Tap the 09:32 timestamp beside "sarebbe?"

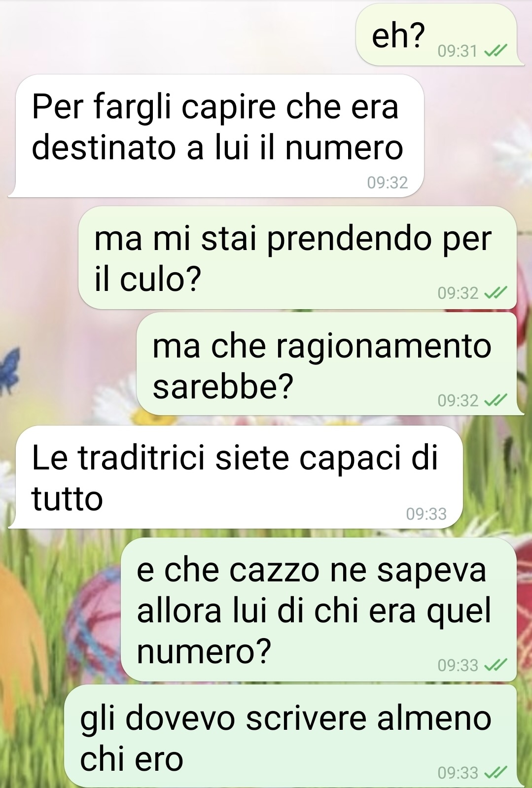pos(458,400)
